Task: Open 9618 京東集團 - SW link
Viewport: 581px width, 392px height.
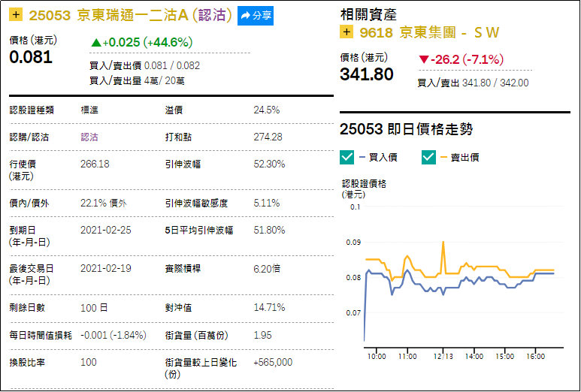Action: point(429,32)
